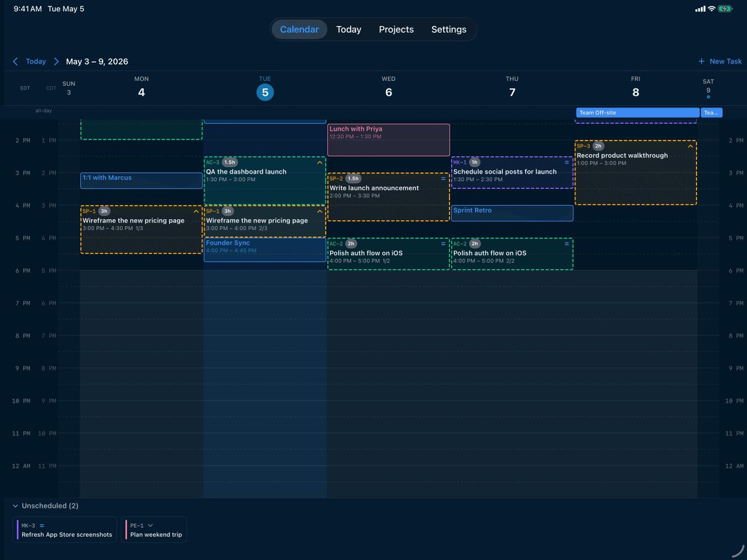The height and width of the screenshot is (560, 747).
Task: Go to next week chevron
Action: tap(56, 62)
